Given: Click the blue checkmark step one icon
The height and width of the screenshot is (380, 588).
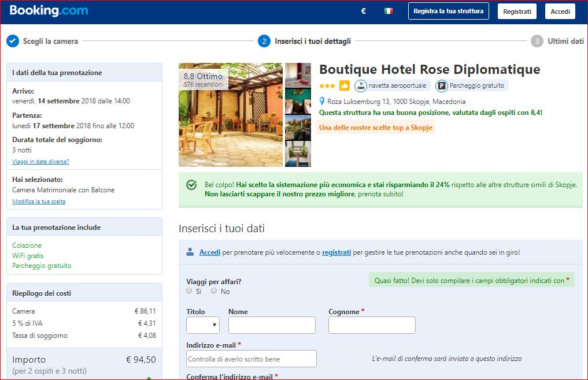Looking at the screenshot, I should 13,41.
